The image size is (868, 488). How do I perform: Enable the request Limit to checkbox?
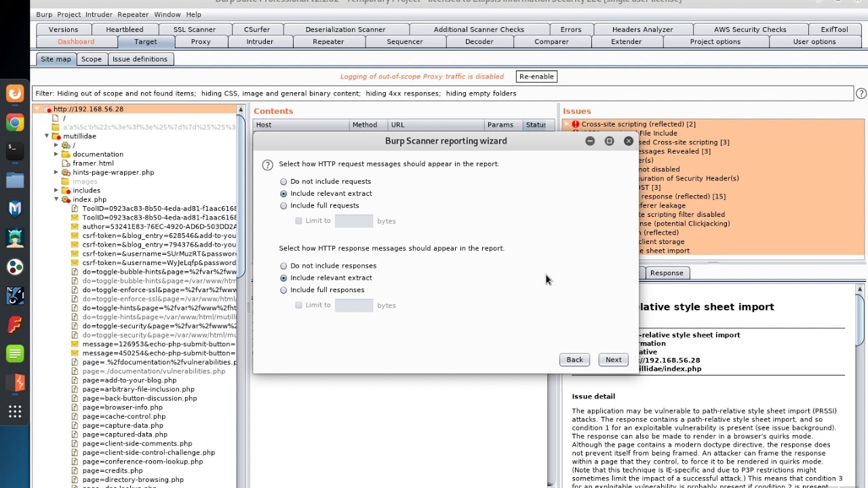coord(298,221)
